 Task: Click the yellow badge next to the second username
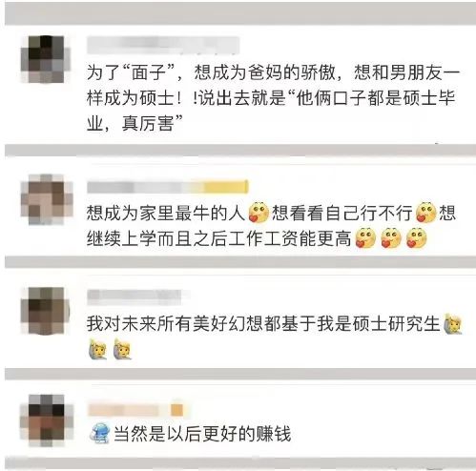point(226,187)
